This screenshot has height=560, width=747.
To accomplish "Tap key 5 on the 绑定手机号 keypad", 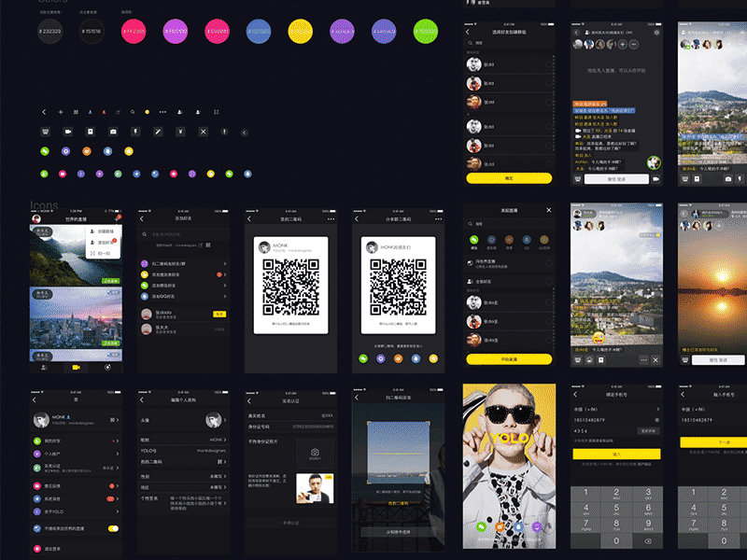I will pyautogui.click(x=616, y=509).
